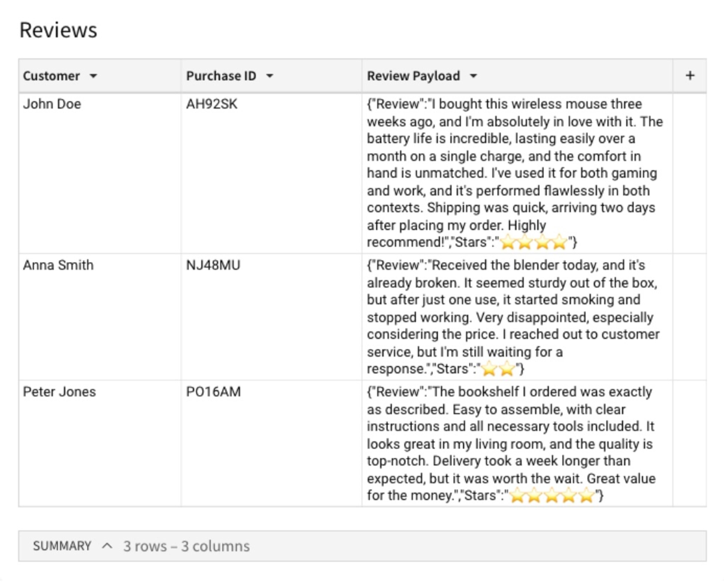
Task: Click the plus icon to add column
Action: pos(690,76)
